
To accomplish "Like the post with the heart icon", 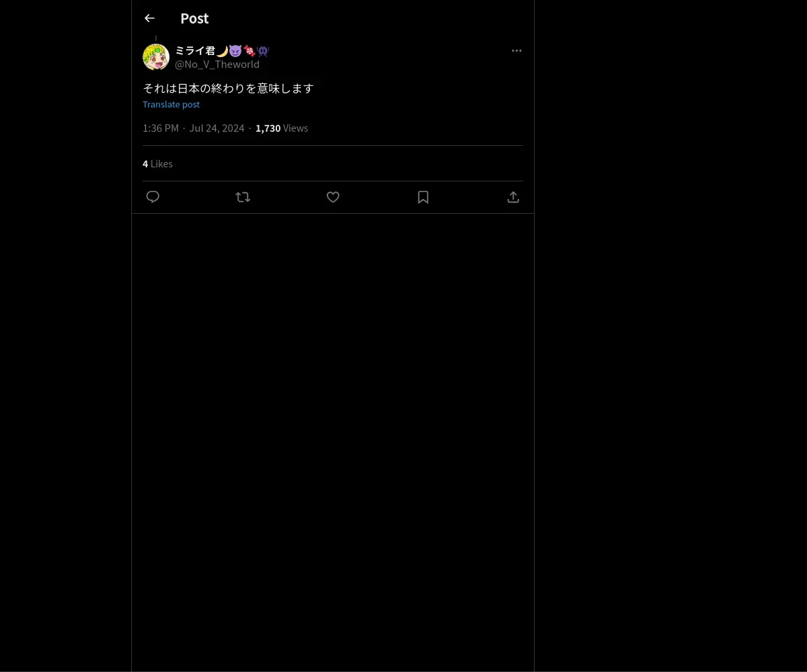I will tap(333, 197).
